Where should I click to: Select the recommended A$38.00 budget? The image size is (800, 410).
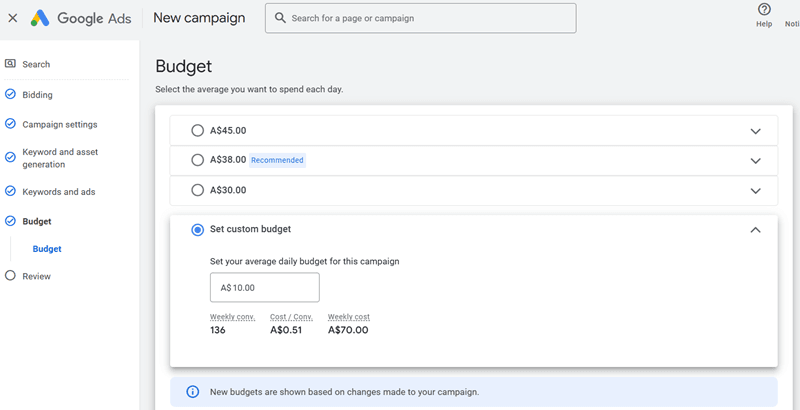[x=197, y=160]
